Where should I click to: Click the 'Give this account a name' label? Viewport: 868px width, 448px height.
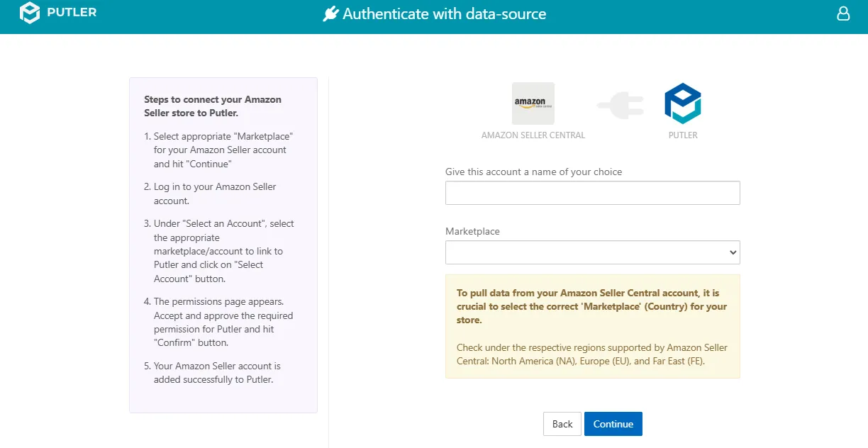[534, 172]
